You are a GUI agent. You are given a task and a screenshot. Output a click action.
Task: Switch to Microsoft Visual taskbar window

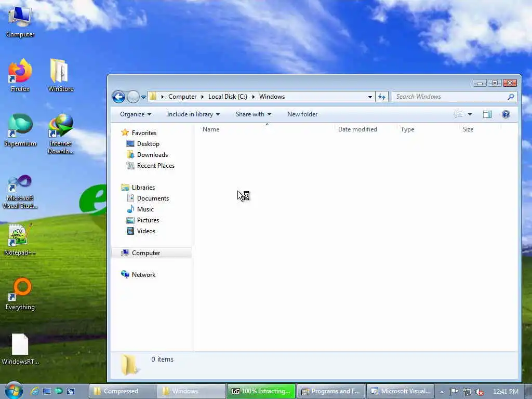401,391
